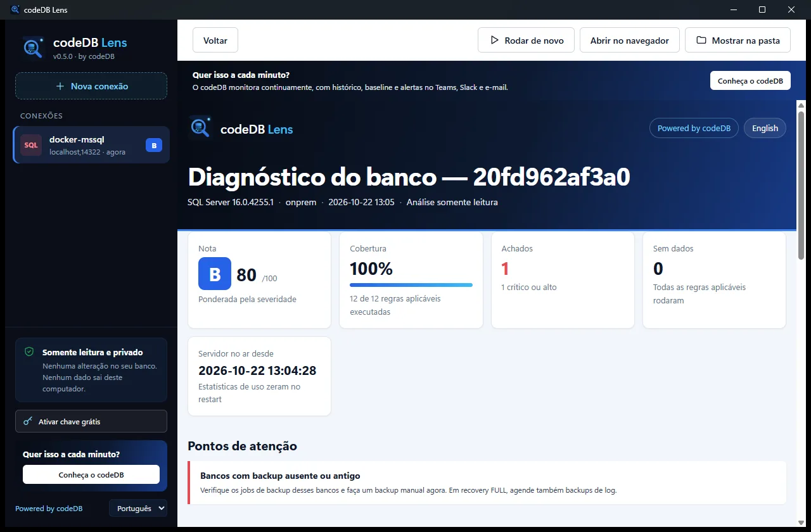The image size is (811, 532).
Task: Click the onprem label in the report header
Action: [301, 203]
